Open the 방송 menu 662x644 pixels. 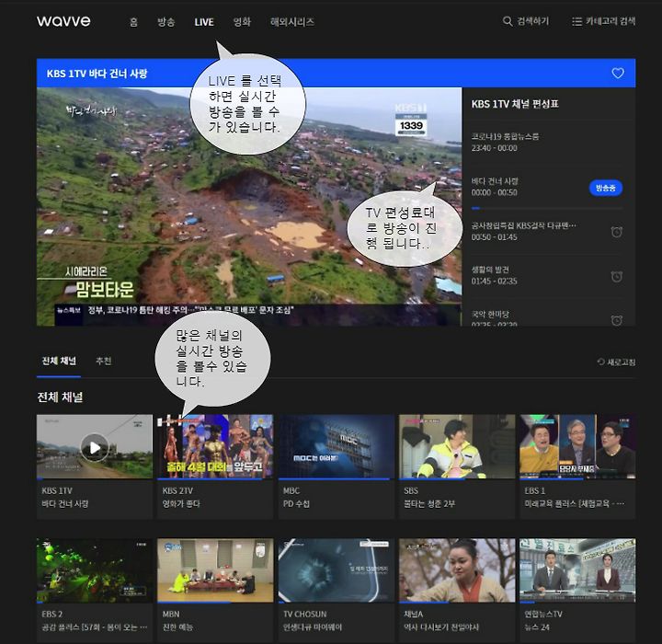[x=165, y=21]
